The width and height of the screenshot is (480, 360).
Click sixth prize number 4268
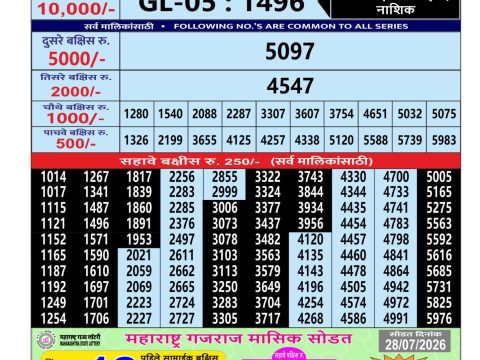pyautogui.click(x=310, y=318)
